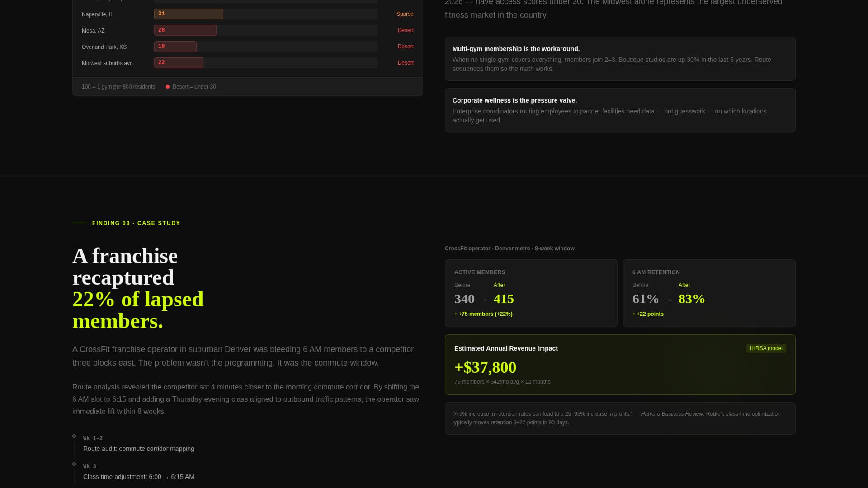Click 'Route audit: commute corridor mapping' step
This screenshot has height=488, width=868.
click(x=139, y=449)
